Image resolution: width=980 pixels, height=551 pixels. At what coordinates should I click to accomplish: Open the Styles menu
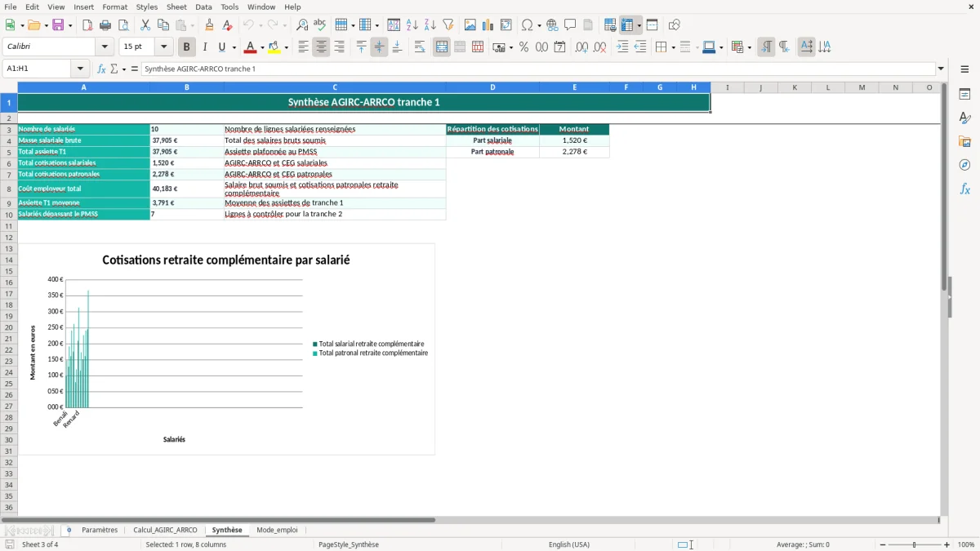coord(147,7)
